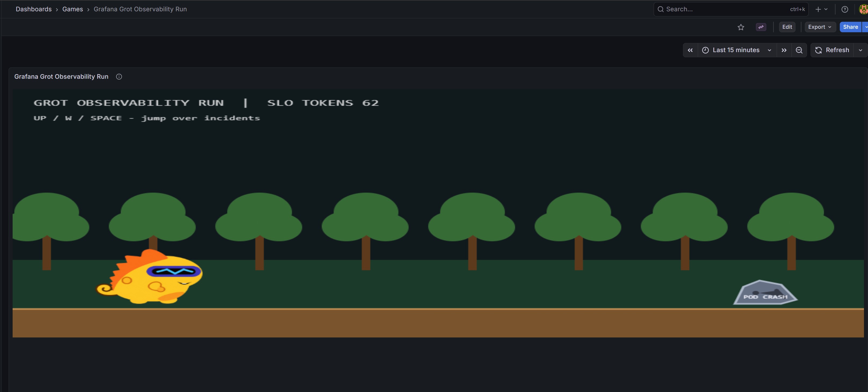Screen dimensions: 868x392
Task: Click the 'jump over incidents' instruction text
Action: click(201, 118)
